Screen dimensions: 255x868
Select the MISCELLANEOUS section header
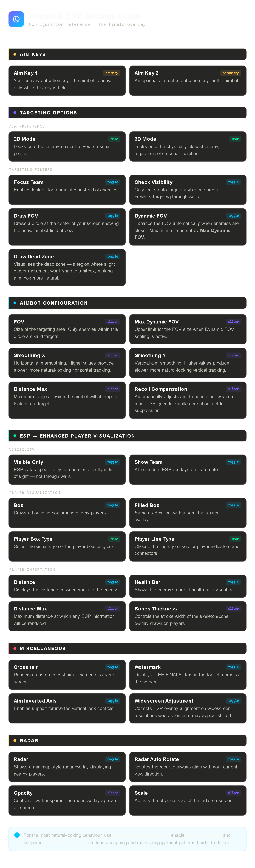click(43, 648)
